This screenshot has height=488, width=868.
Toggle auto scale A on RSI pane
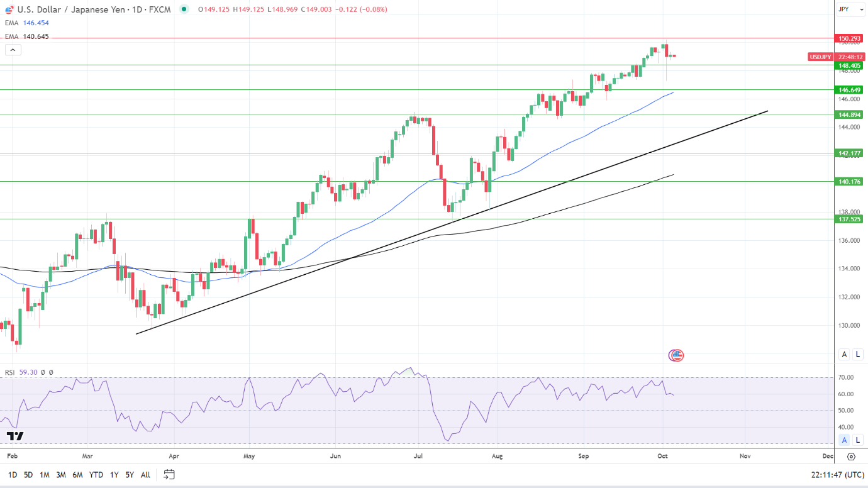(844, 440)
